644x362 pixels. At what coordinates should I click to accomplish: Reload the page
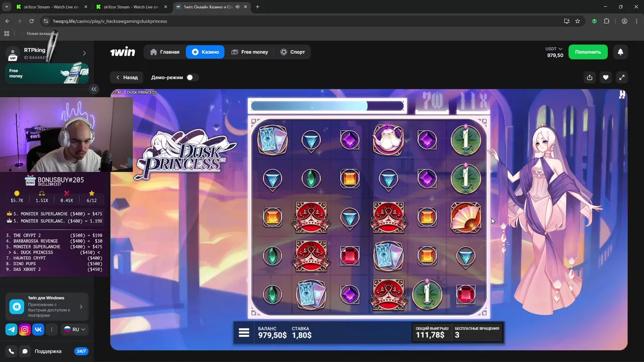[x=31, y=21]
